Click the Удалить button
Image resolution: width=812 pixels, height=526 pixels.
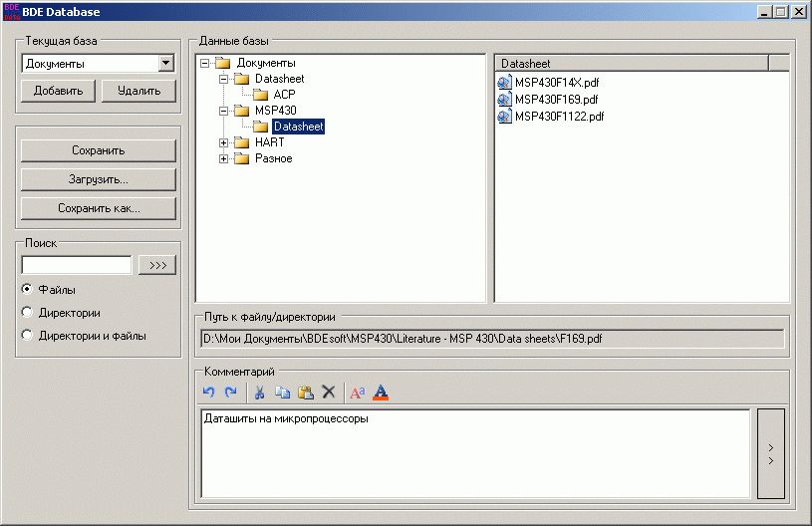[x=138, y=91]
